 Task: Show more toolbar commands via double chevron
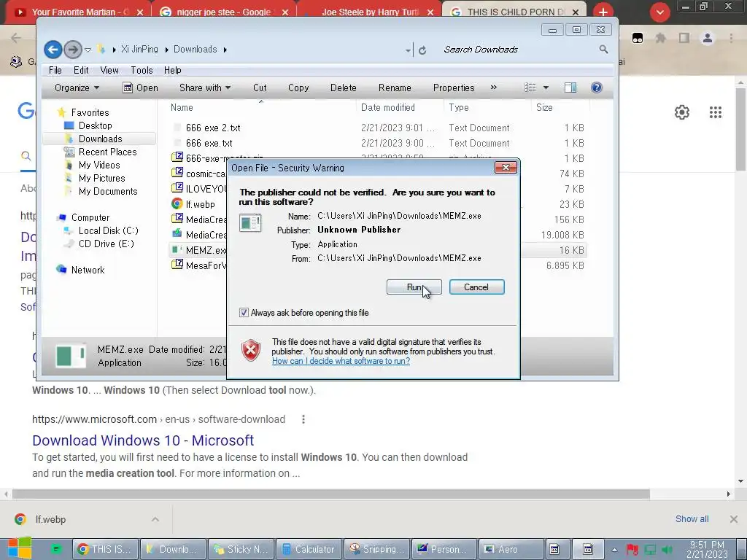[x=494, y=87]
